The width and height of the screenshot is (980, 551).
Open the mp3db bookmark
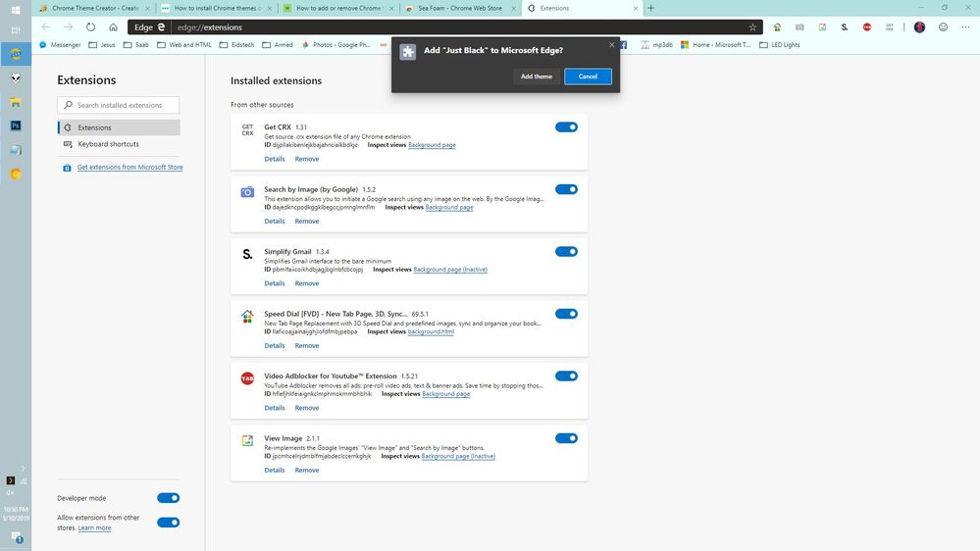[657, 45]
